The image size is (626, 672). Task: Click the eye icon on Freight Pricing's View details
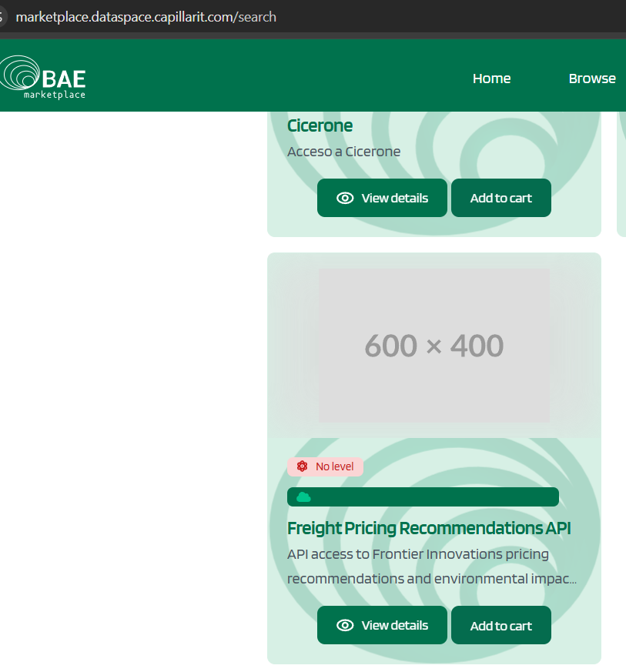coord(345,625)
